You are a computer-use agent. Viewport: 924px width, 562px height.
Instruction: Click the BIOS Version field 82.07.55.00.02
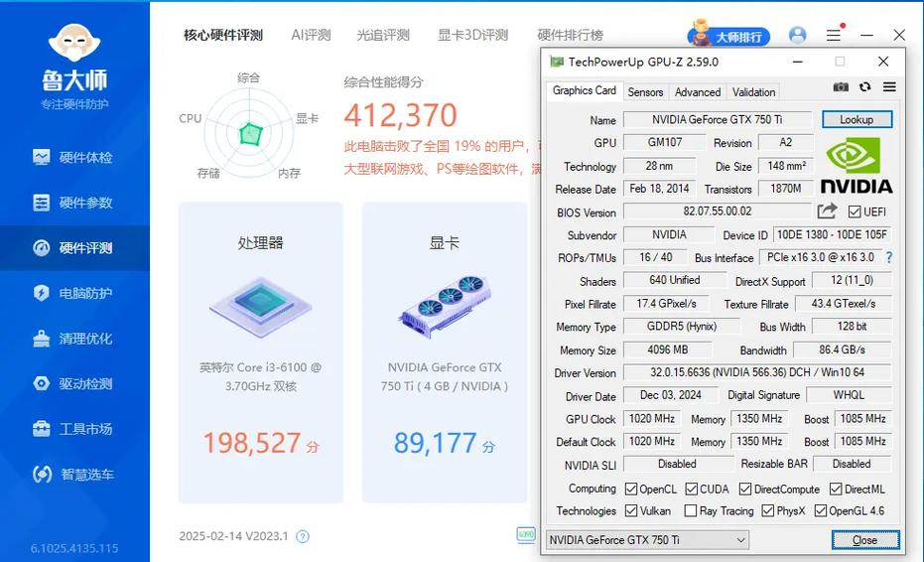[718, 211]
